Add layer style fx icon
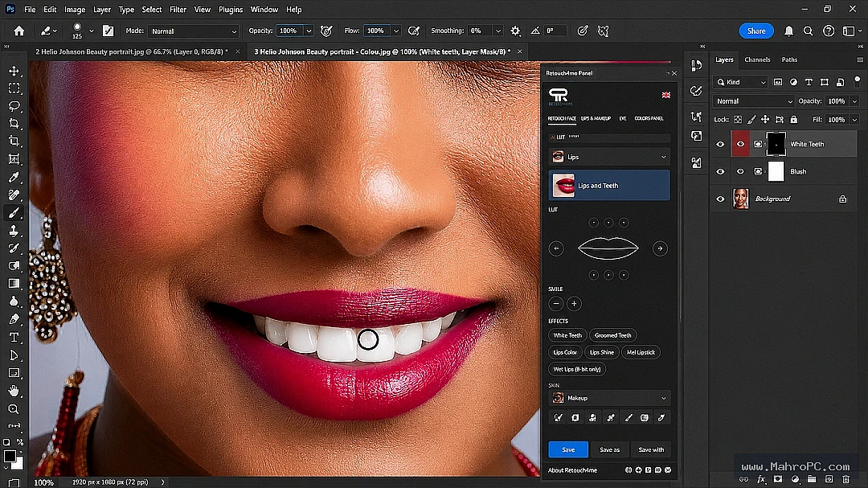 click(761, 479)
